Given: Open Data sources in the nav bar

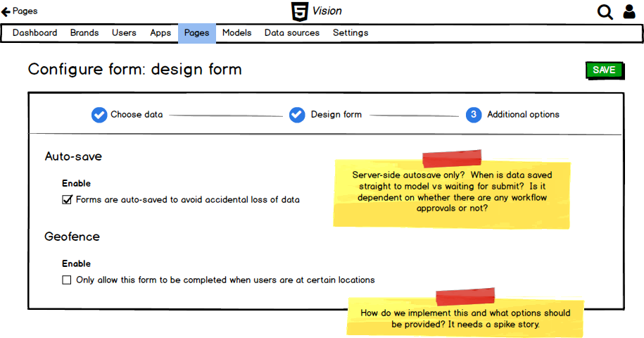Looking at the screenshot, I should click(291, 33).
